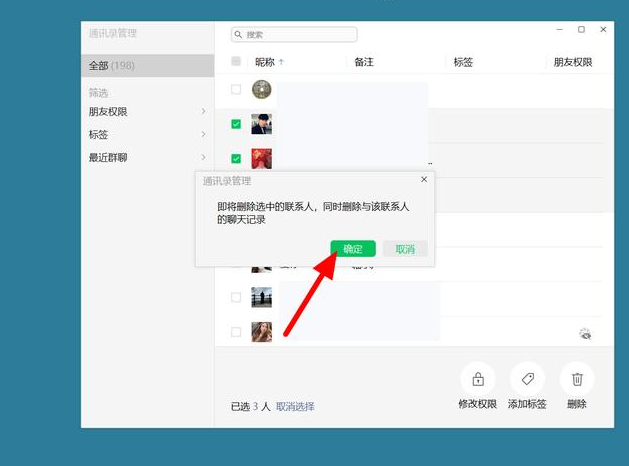Expand the 朋友权限 filter in sidebar
Screen dimensions: 629x466
click(x=147, y=111)
